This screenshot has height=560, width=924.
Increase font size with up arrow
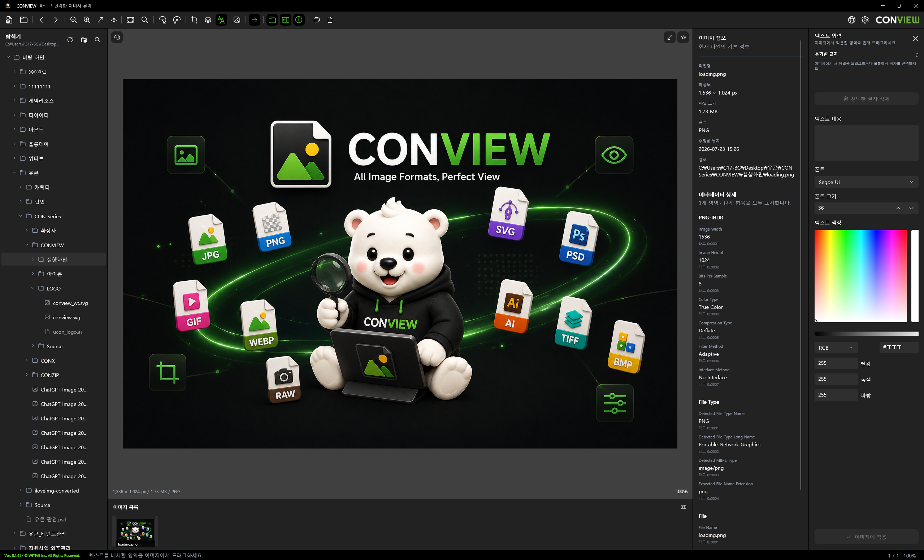click(898, 208)
